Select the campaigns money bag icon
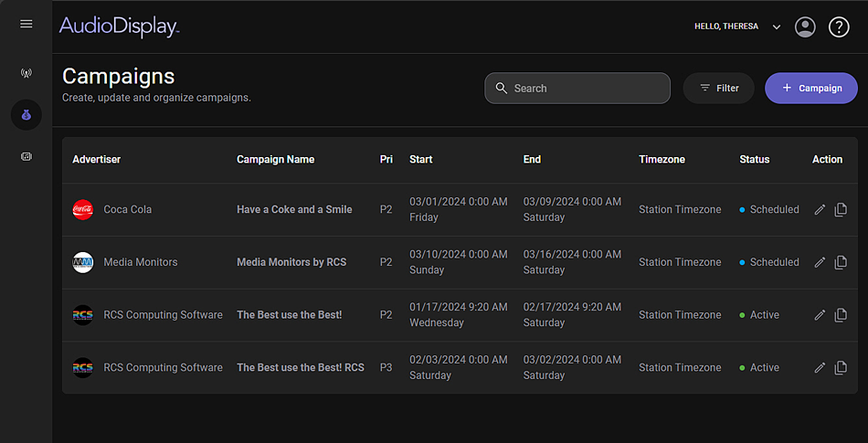Image resolution: width=868 pixels, height=443 pixels. pyautogui.click(x=26, y=115)
